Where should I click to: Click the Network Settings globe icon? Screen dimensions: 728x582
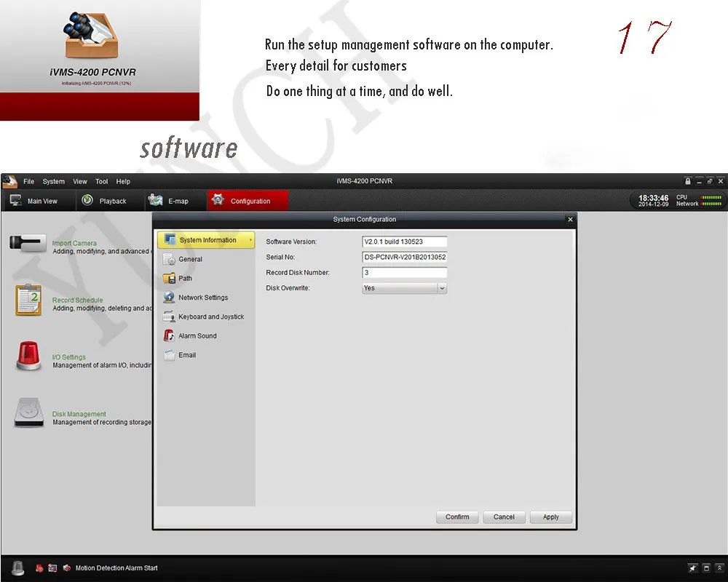[169, 298]
